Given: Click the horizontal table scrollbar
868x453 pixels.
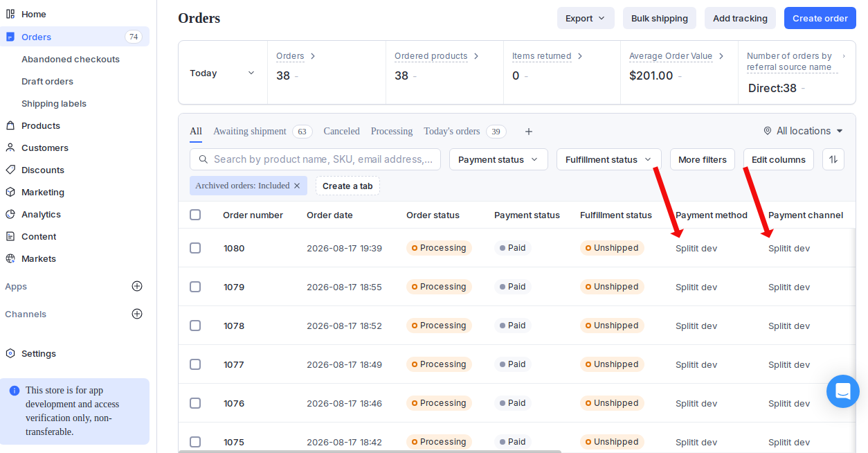Looking at the screenshot, I should (x=370, y=451).
